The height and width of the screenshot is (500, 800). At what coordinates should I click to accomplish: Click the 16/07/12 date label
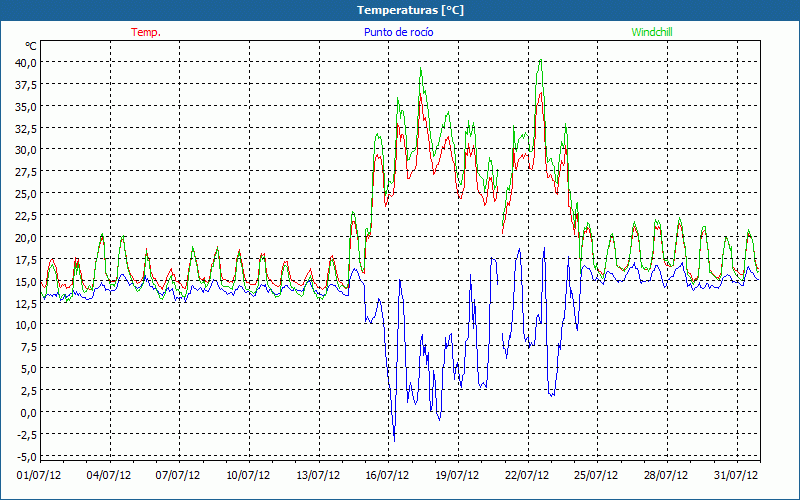387,475
